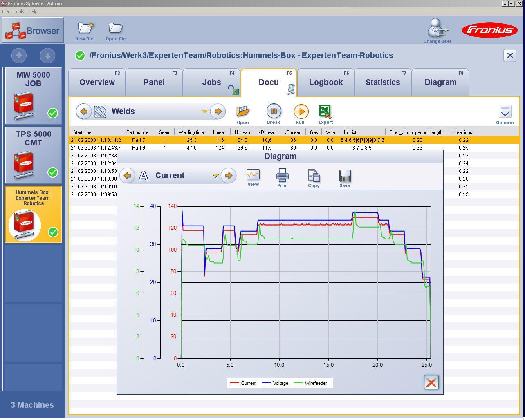Click the Wirefeeder legend entry
Screen dimensions: 525x420
(310, 383)
